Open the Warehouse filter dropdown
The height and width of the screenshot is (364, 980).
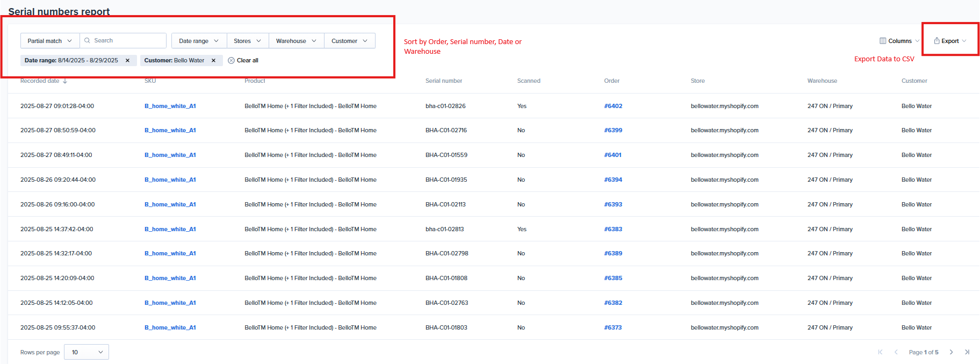coord(296,41)
